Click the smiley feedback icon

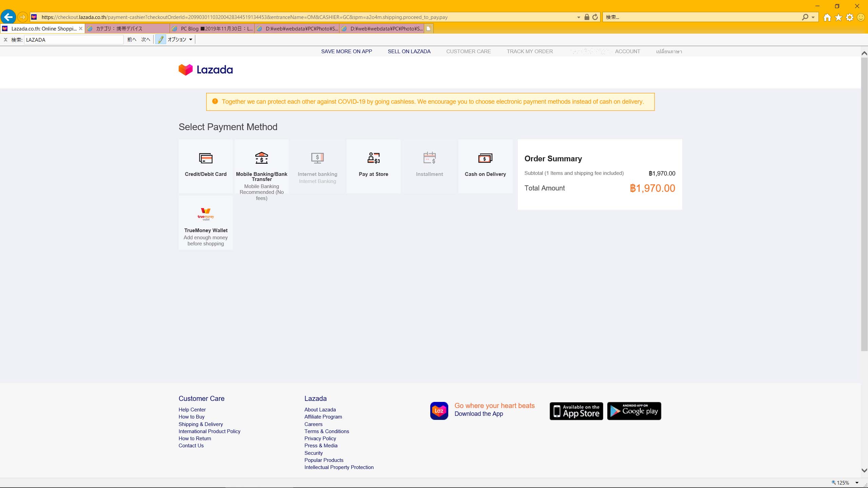(861, 17)
